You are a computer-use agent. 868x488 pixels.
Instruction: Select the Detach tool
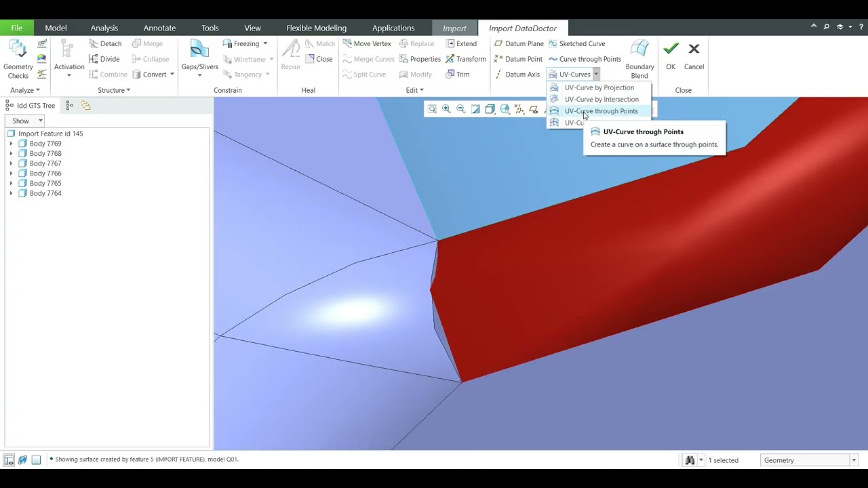105,43
